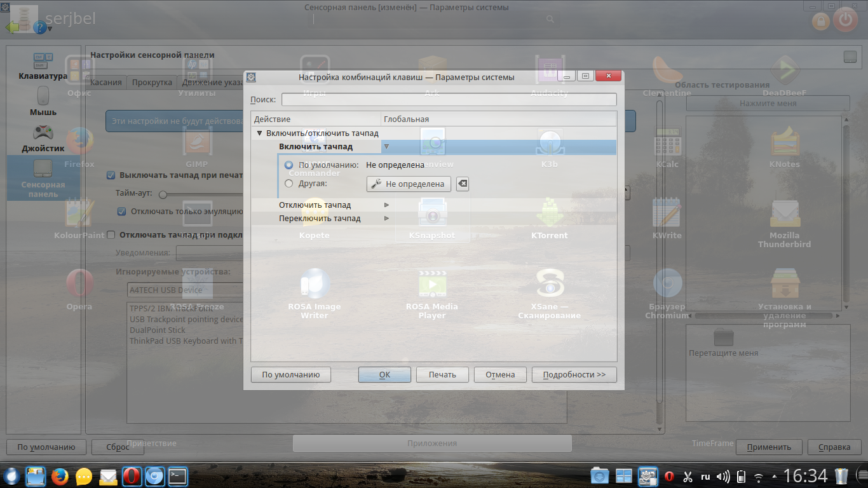Viewport: 868px width, 488px height.
Task: Click the help icon's dropdown arrow
Action: click(50, 29)
